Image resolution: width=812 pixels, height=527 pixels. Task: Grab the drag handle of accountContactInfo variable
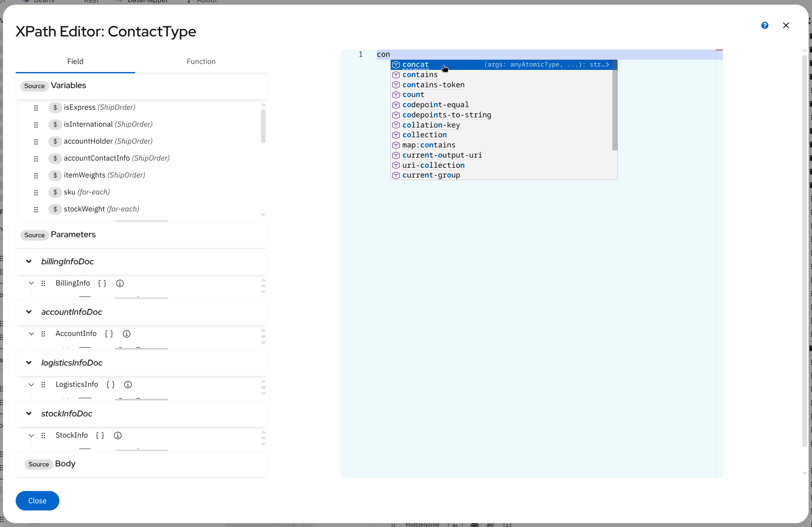[x=36, y=159]
